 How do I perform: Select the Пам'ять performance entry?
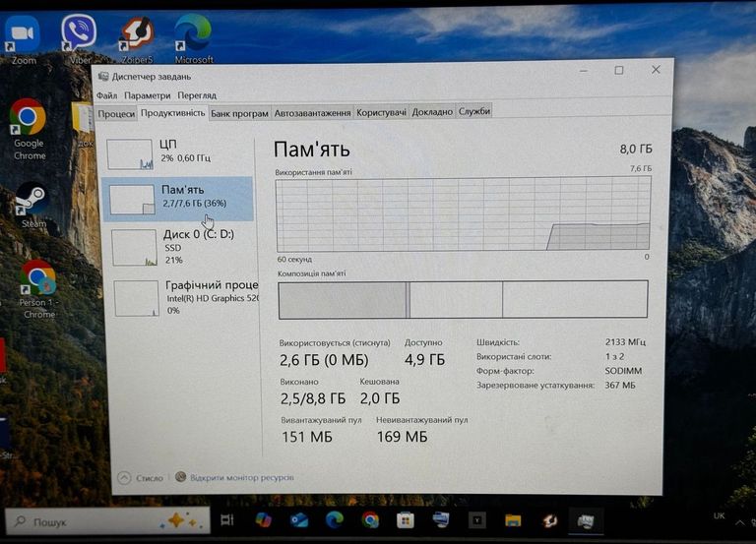178,199
